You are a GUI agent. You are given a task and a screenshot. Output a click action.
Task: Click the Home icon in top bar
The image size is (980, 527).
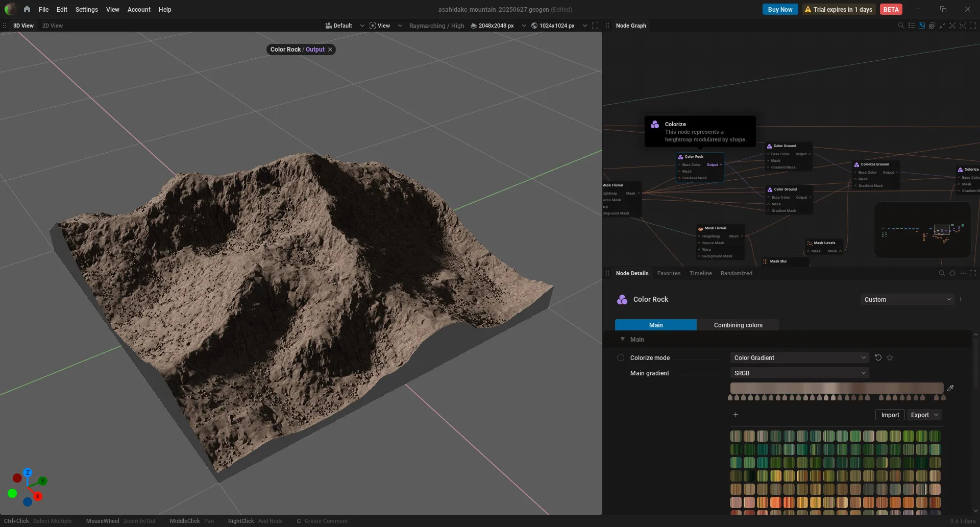point(27,9)
